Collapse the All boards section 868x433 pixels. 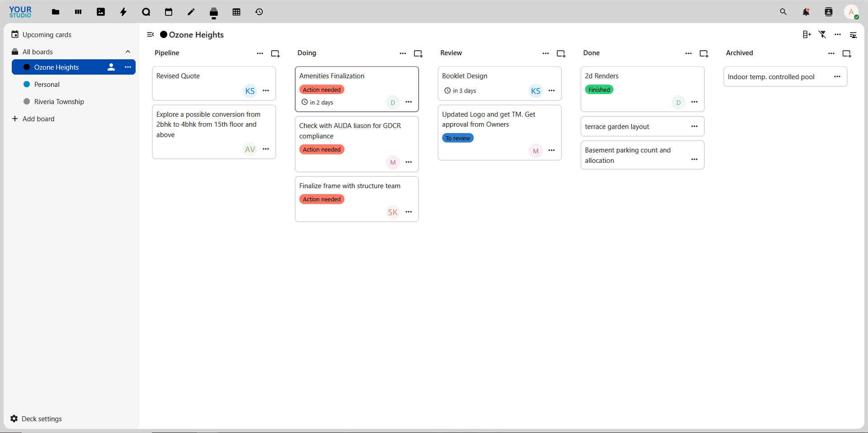pyautogui.click(x=128, y=52)
